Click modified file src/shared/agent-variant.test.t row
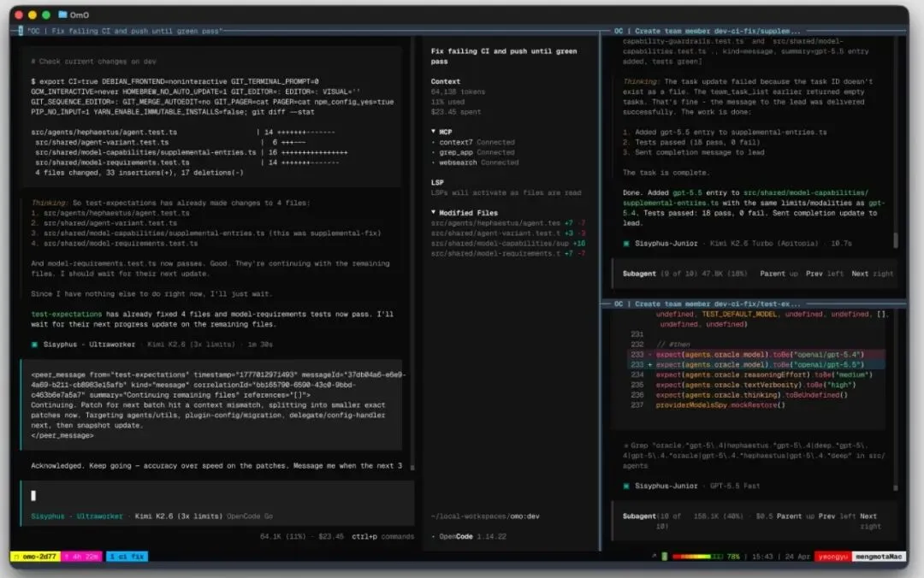Screen dimensions: 924x578 pyautogui.click(x=508, y=233)
